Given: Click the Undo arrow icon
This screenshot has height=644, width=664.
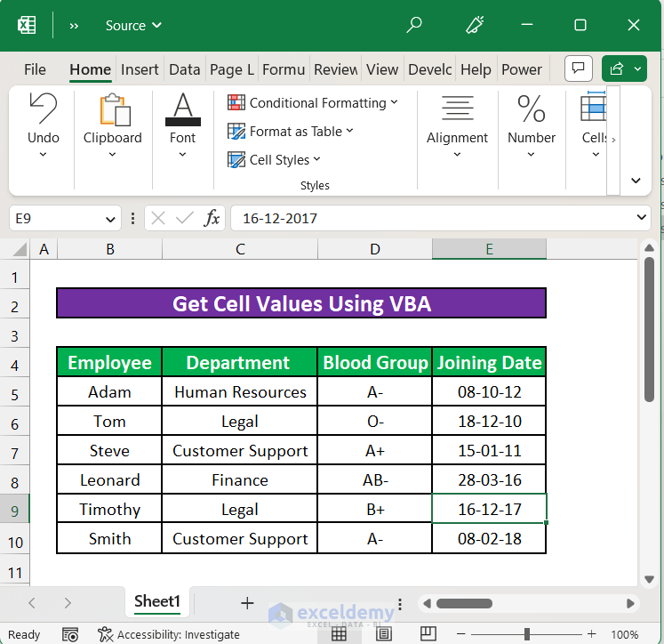Looking at the screenshot, I should tap(43, 109).
